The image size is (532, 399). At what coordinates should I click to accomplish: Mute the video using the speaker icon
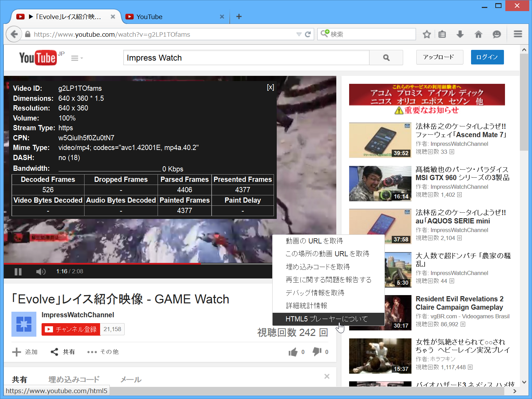(41, 272)
